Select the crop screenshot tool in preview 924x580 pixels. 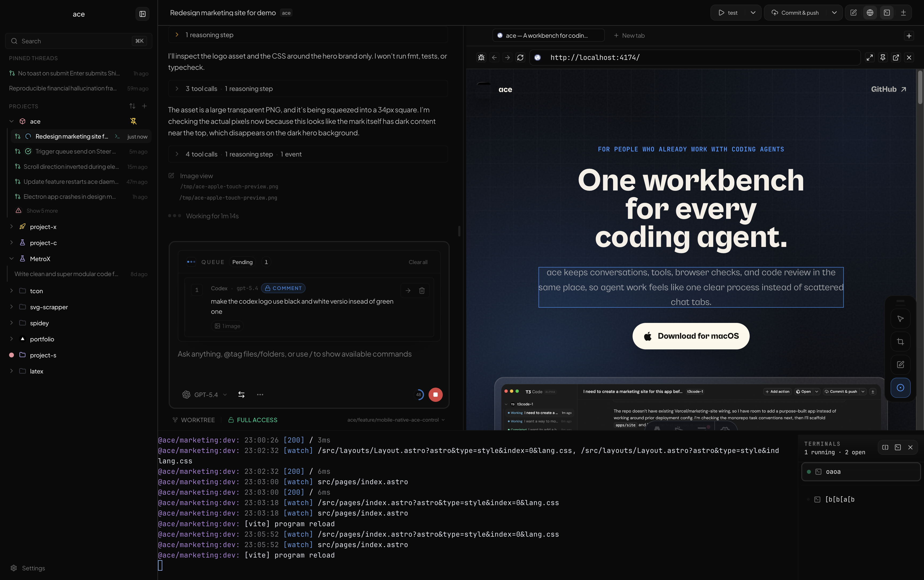(901, 342)
